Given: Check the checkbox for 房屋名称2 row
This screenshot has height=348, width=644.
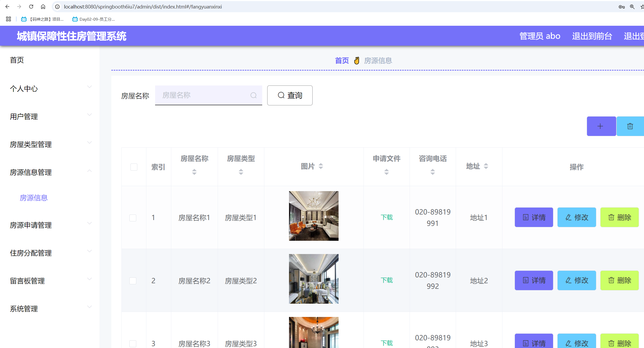Looking at the screenshot, I should tap(133, 281).
